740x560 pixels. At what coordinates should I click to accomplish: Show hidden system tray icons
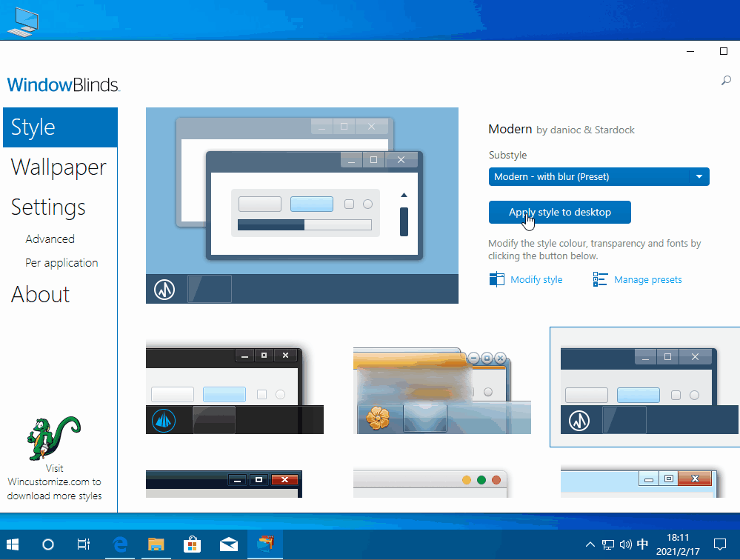point(590,545)
